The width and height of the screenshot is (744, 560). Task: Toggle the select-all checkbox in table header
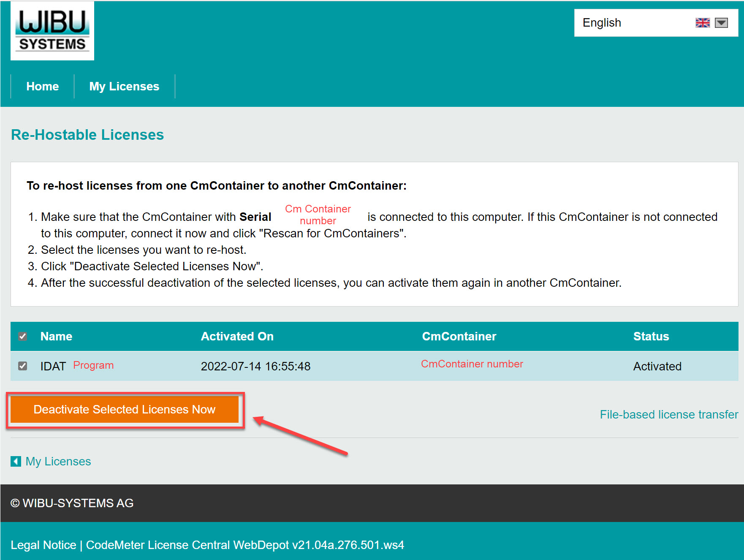(23, 336)
